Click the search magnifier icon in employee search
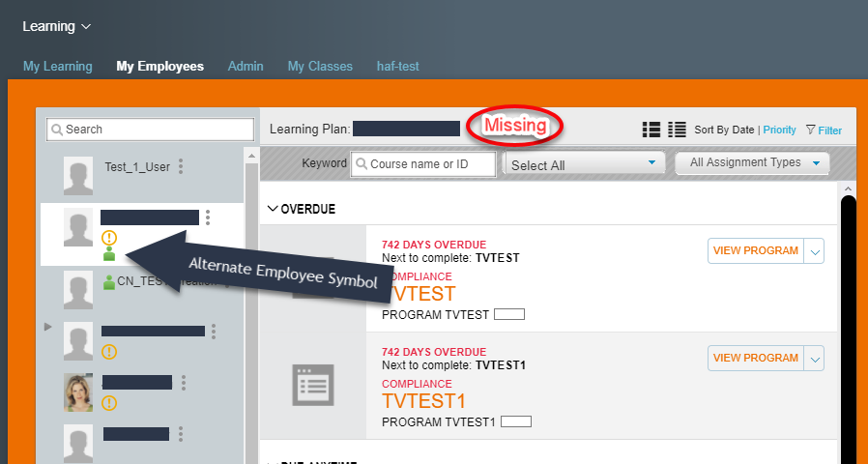The height and width of the screenshot is (464, 868). click(56, 130)
